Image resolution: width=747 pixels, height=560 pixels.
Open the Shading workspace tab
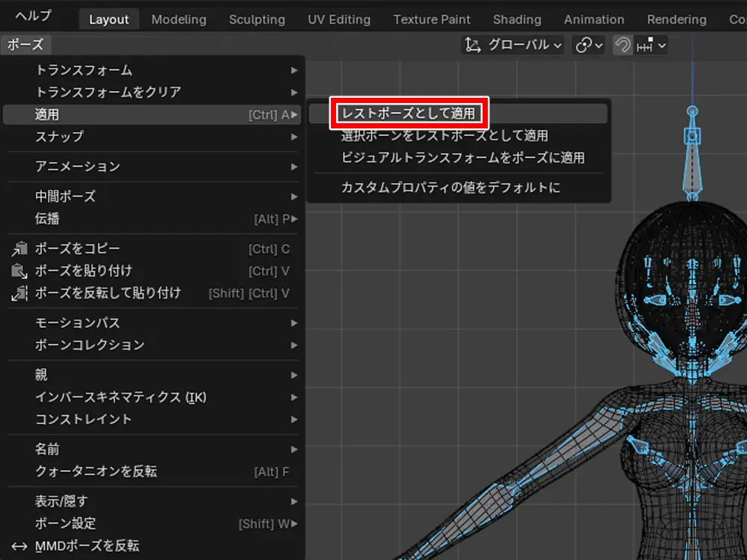coord(517,19)
